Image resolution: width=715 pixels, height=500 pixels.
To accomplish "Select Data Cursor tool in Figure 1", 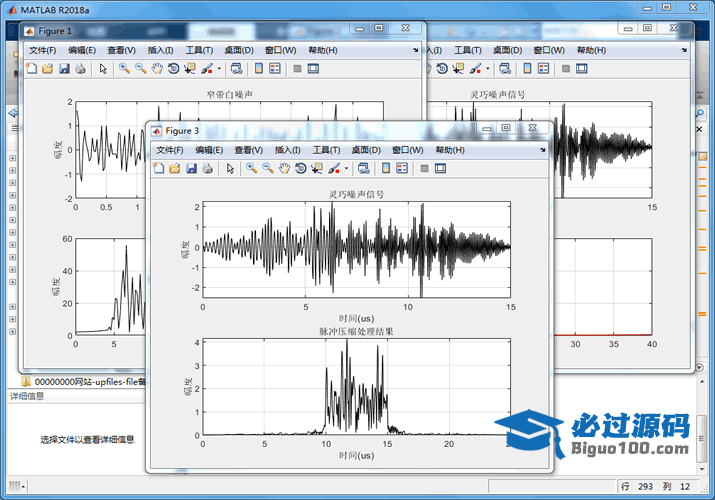I will coord(190,69).
